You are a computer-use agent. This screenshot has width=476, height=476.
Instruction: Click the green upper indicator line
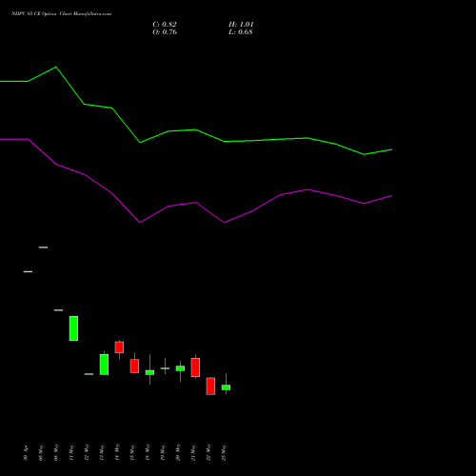point(196,129)
